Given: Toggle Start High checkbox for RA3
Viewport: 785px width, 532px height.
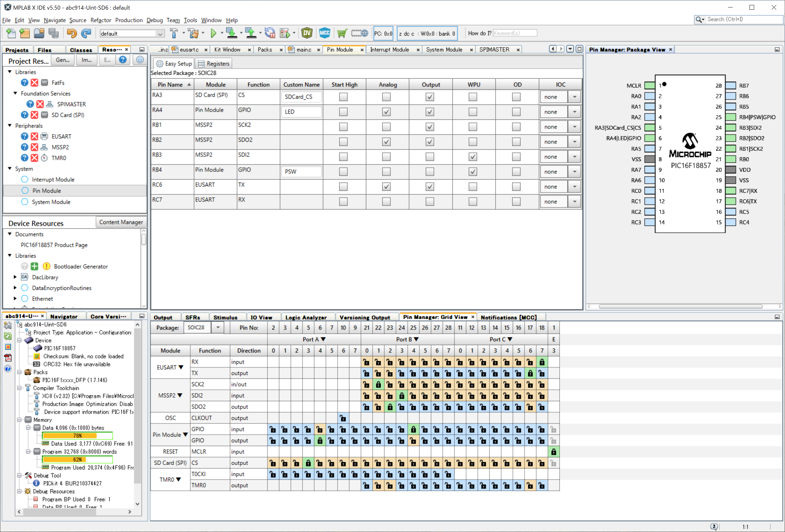Looking at the screenshot, I should point(343,97).
